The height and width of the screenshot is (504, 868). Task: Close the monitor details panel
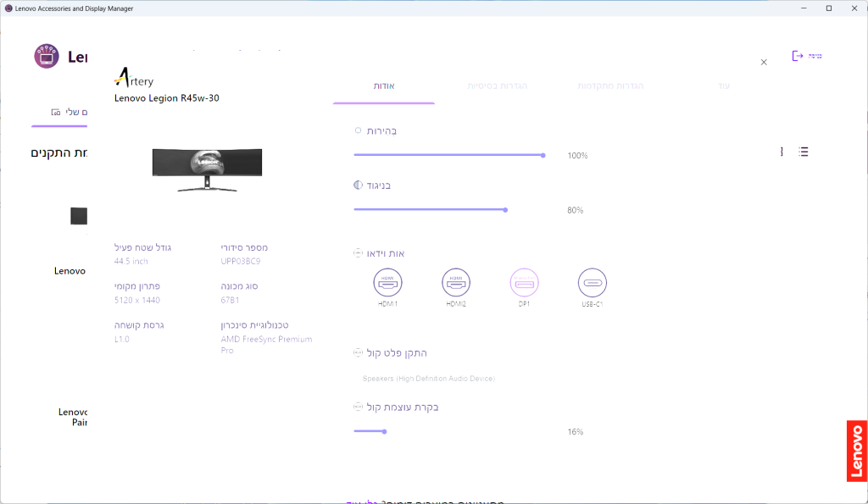click(764, 62)
